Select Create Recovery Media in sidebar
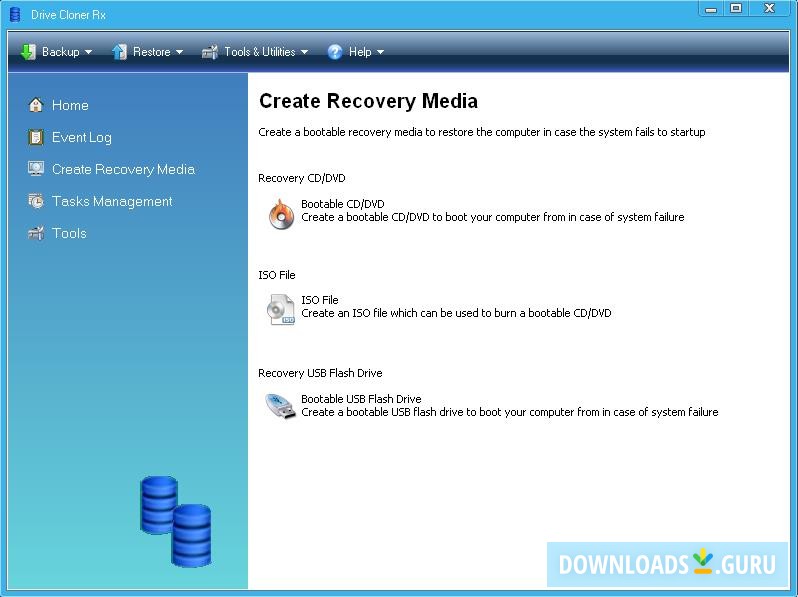 123,169
